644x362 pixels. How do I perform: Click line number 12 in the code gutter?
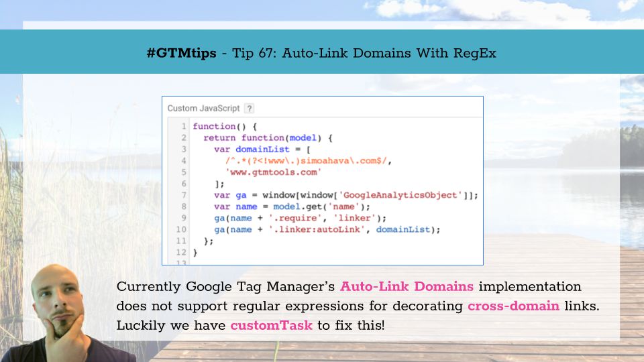pyautogui.click(x=181, y=253)
